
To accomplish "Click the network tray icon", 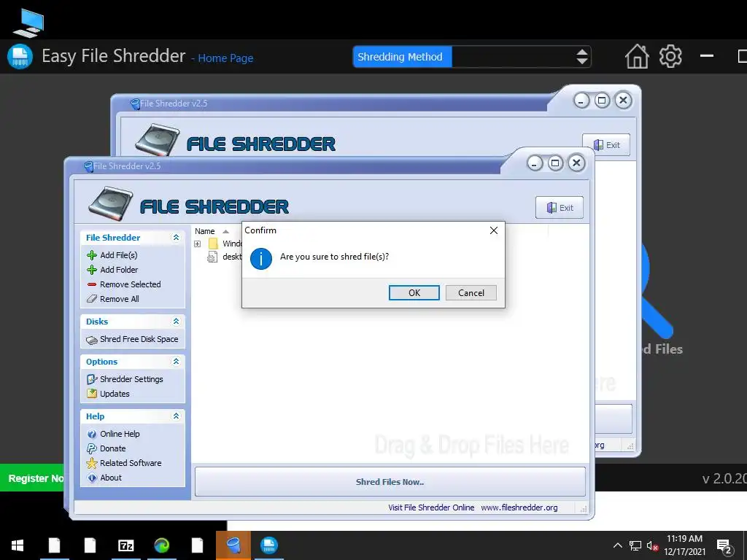I will tap(635, 545).
